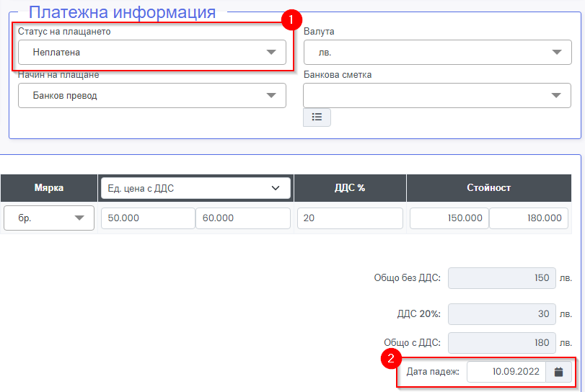Click the red marker numbered 1
The height and width of the screenshot is (392, 585).
[291, 21]
